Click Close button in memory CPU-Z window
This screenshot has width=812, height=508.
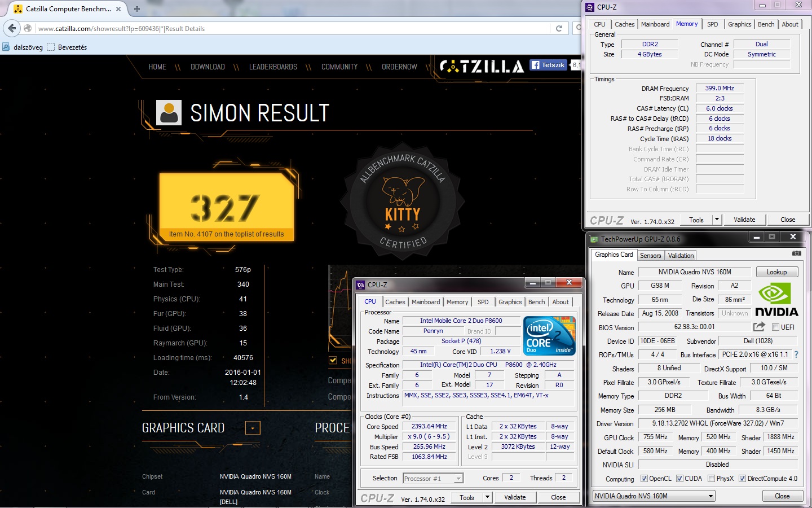[788, 220]
